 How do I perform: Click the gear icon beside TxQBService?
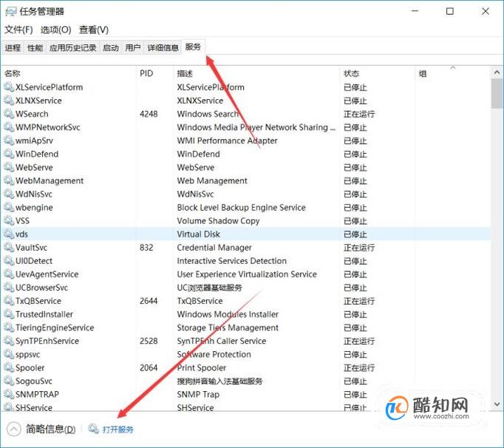point(9,301)
